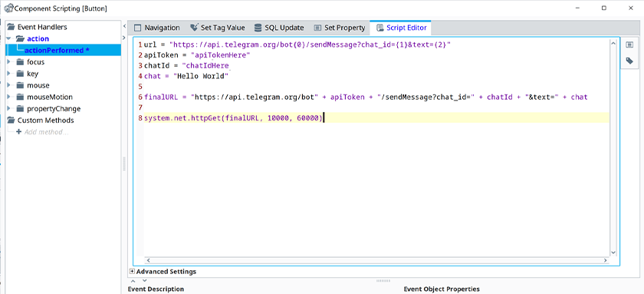Open the Navigation tab

point(157,28)
